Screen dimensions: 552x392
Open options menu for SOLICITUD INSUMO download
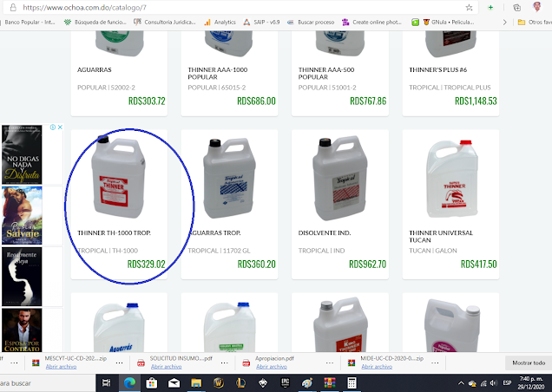click(224, 363)
